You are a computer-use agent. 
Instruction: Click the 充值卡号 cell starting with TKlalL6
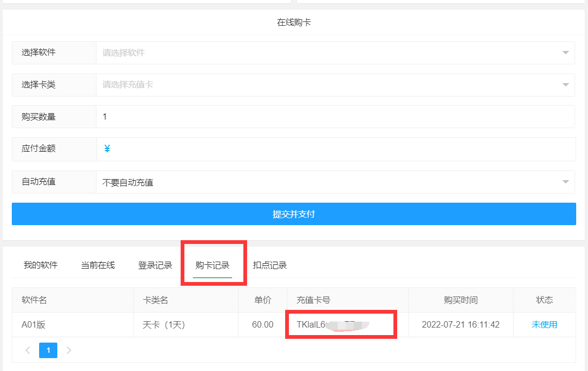tap(332, 324)
